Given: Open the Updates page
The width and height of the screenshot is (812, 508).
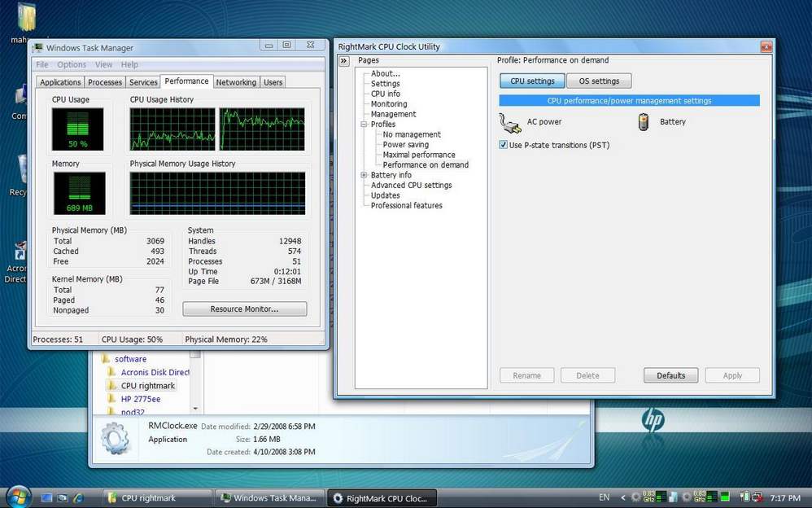Looking at the screenshot, I should tap(386, 195).
